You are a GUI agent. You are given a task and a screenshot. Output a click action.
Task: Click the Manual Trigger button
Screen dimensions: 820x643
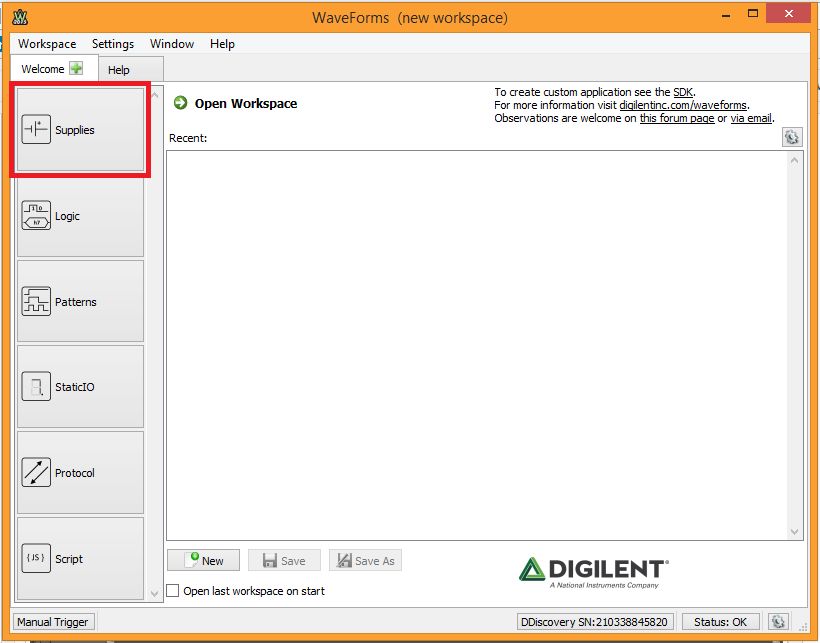(53, 622)
